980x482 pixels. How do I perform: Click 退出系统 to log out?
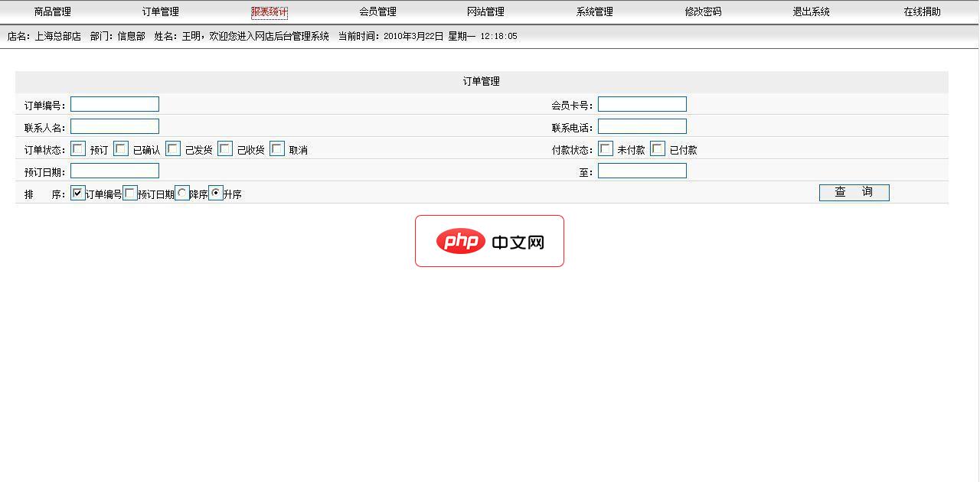pos(810,11)
